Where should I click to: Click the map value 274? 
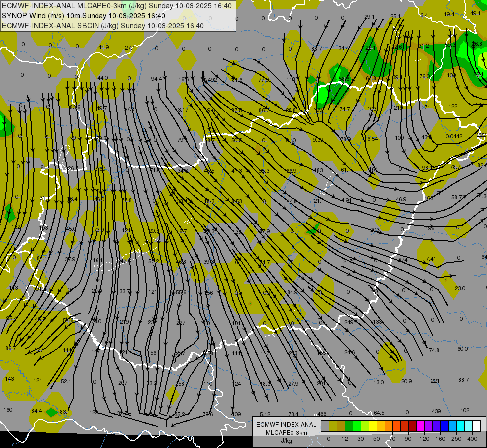click(403, 260)
